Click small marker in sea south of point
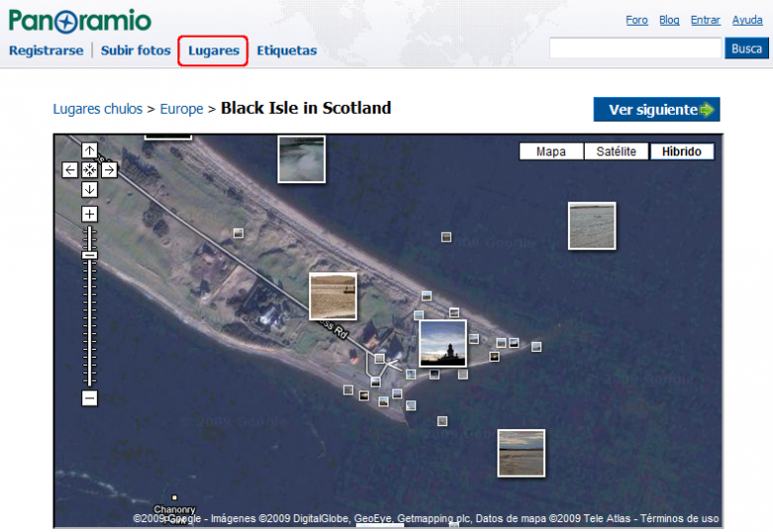 point(442,421)
